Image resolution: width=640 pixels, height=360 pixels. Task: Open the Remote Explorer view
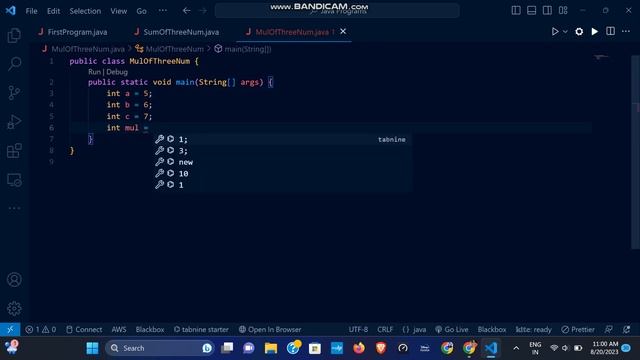click(x=14, y=180)
